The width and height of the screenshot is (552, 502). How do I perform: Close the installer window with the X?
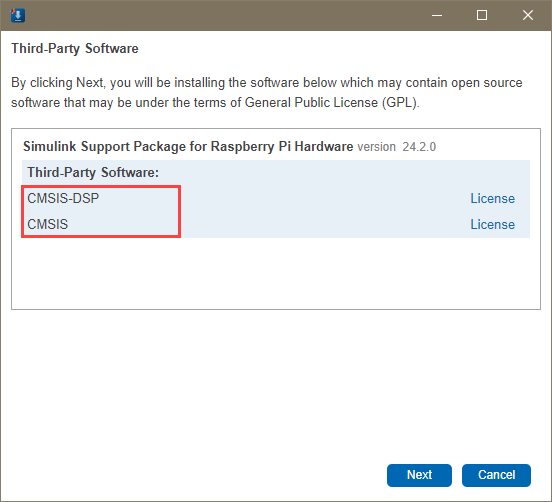(527, 15)
